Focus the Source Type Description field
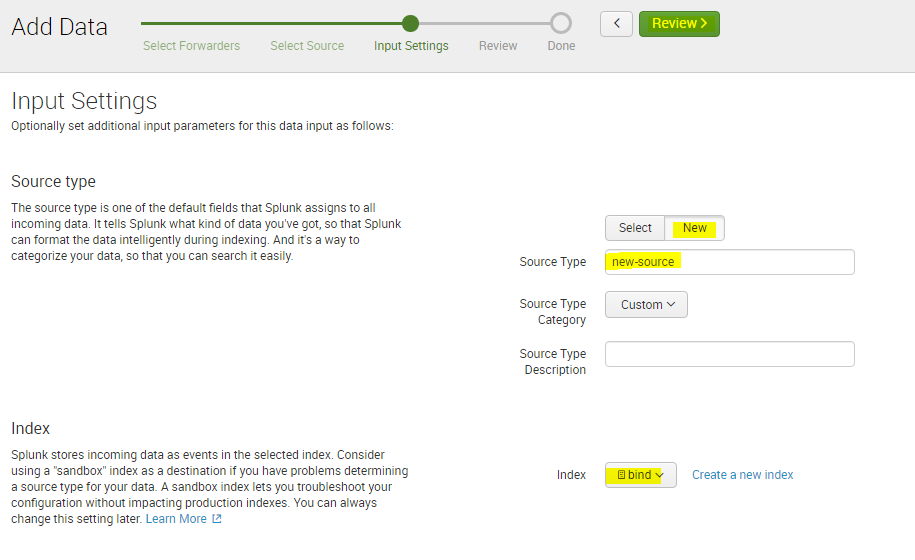The height and width of the screenshot is (560, 915). (729, 354)
